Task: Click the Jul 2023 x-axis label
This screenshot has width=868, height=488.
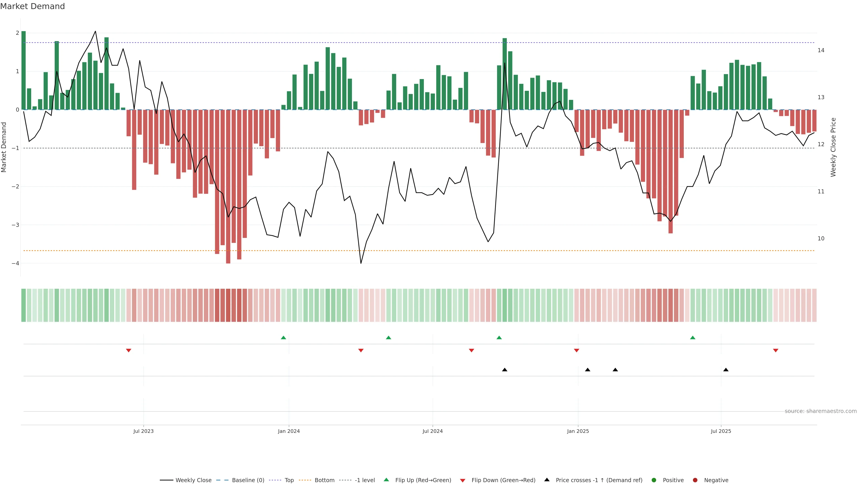Action: pyautogui.click(x=143, y=431)
